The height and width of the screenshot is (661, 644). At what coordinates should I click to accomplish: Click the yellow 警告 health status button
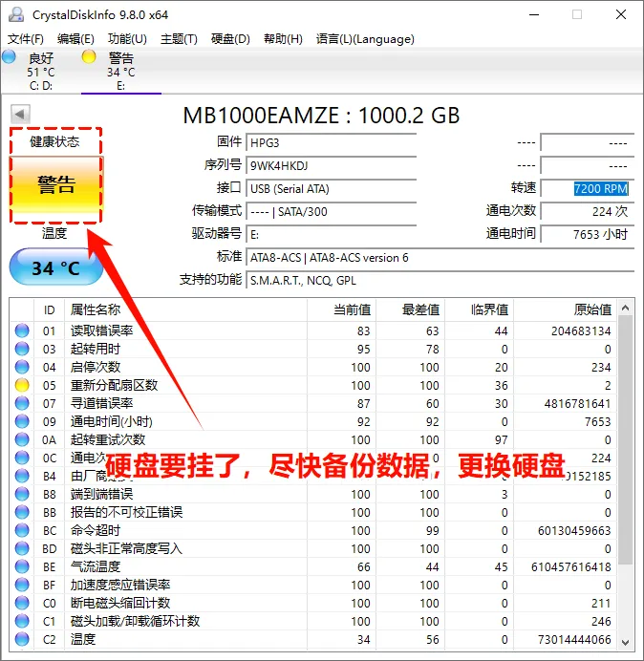pyautogui.click(x=55, y=186)
